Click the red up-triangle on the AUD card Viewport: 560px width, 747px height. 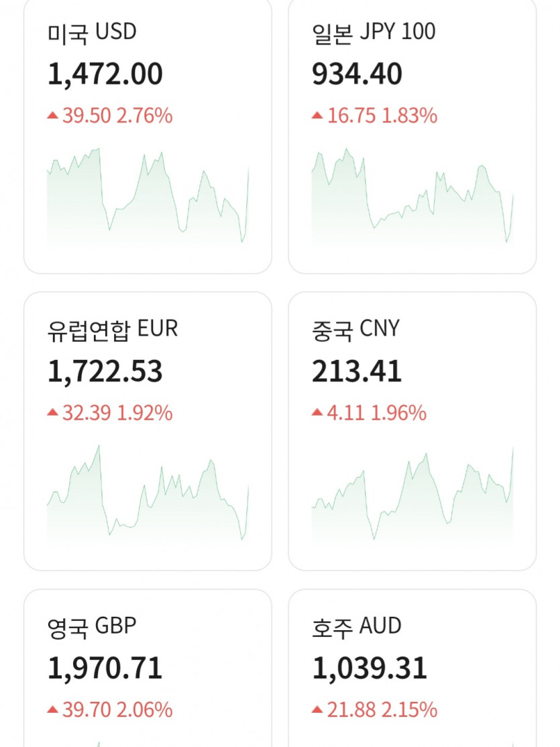click(317, 709)
